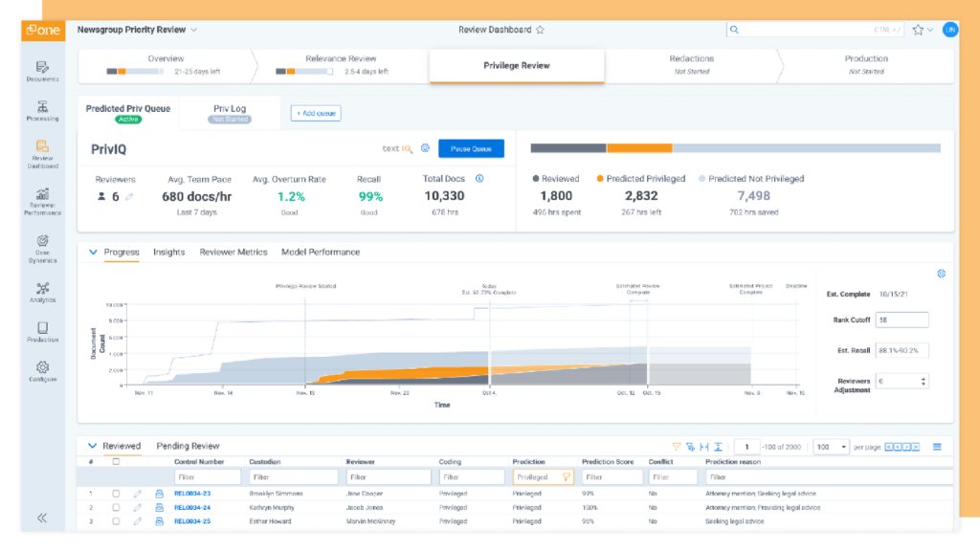The height and width of the screenshot is (551, 980).
Task: Select the Pending Review tab
Action: click(188, 446)
